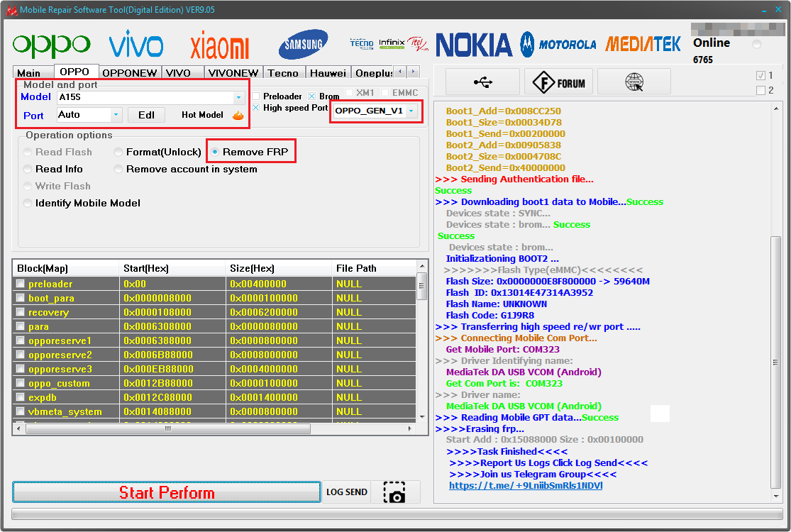The height and width of the screenshot is (532, 791).
Task: Click the oppo_custom partition row name
Action: 59,383
